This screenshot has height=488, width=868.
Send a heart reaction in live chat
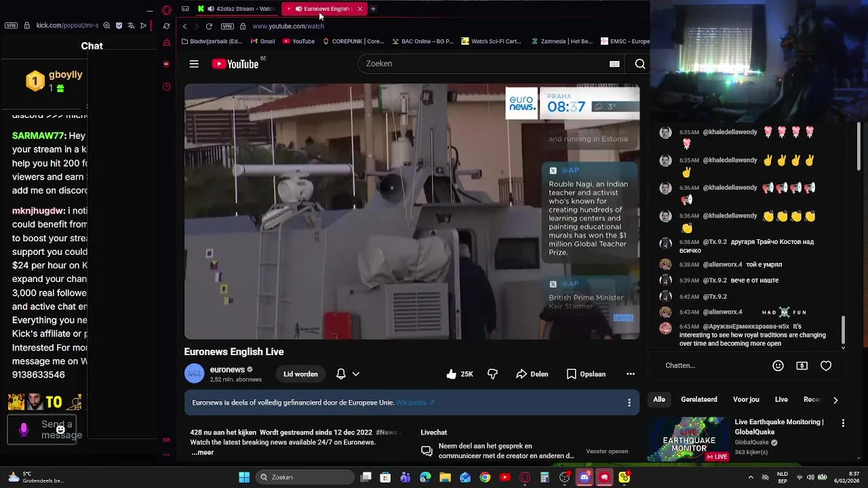pos(826,365)
